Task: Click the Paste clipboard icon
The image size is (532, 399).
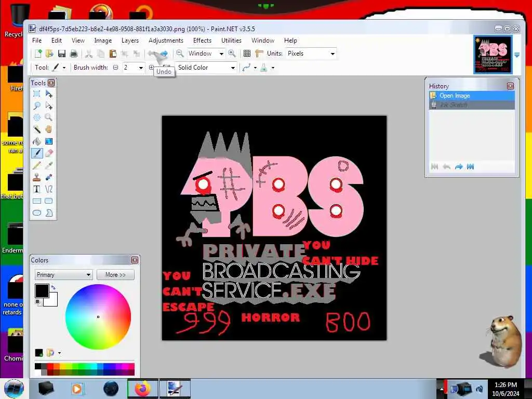Action: pos(113,54)
